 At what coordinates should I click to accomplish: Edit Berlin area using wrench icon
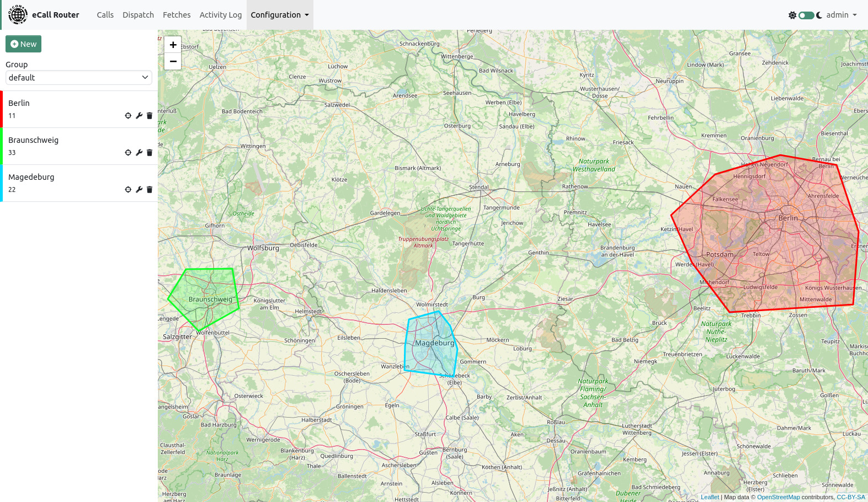tap(139, 116)
